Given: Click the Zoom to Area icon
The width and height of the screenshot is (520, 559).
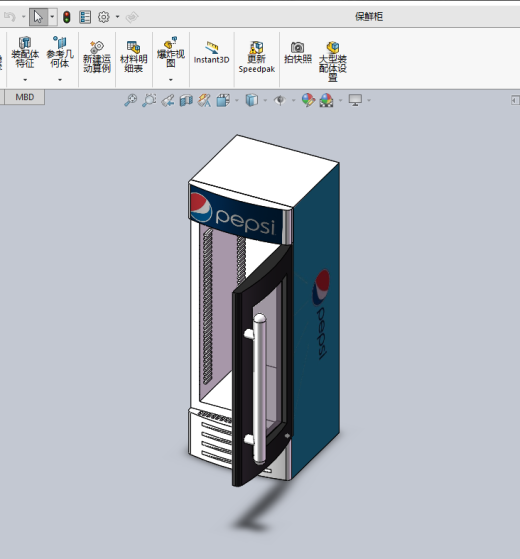Looking at the screenshot, I should [149, 100].
